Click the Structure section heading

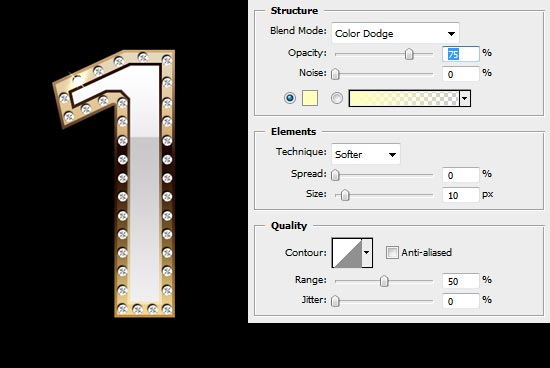click(294, 11)
